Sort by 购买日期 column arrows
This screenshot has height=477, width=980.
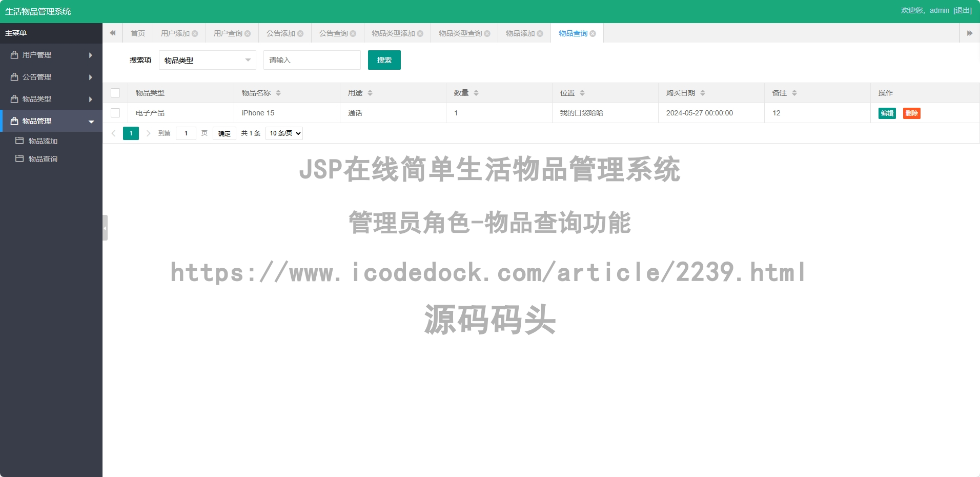click(x=703, y=93)
